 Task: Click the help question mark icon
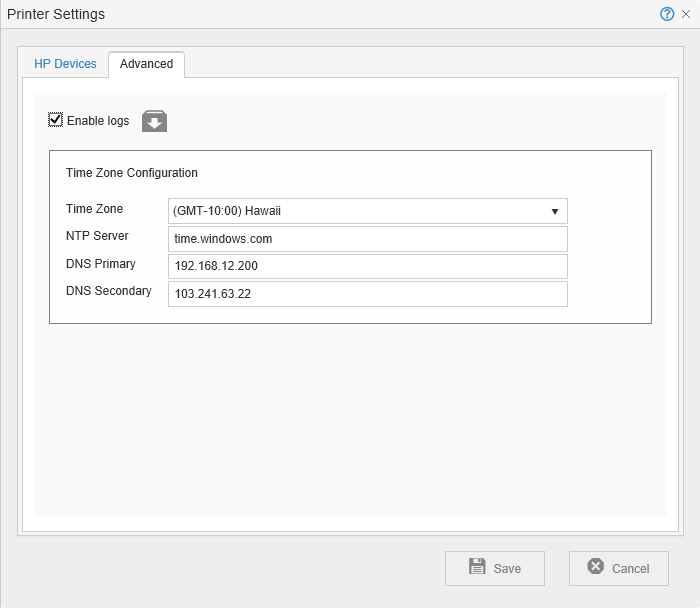point(667,14)
